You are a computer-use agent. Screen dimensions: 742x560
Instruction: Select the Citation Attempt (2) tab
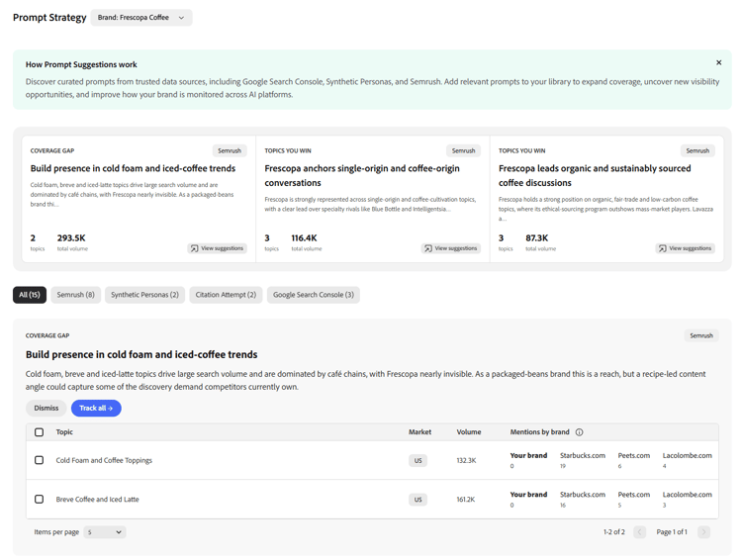pos(226,295)
